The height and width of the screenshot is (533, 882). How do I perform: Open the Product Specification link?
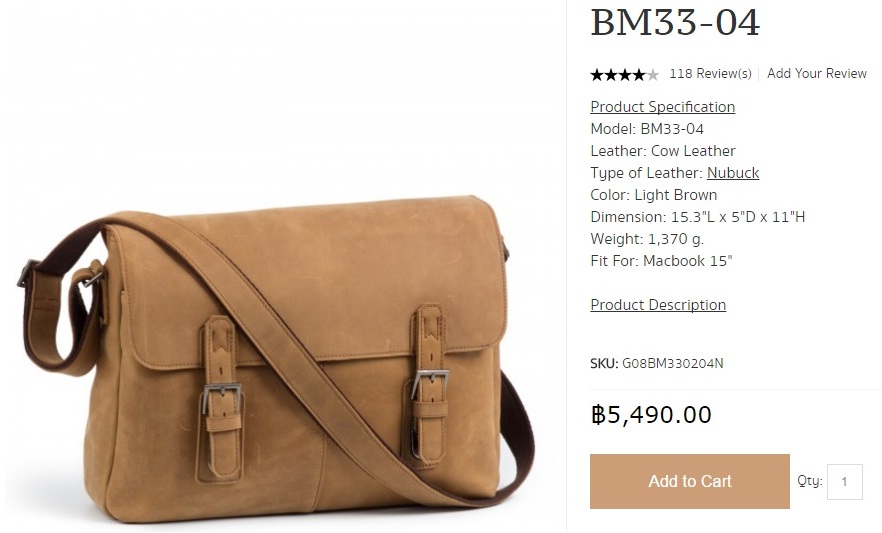(663, 107)
